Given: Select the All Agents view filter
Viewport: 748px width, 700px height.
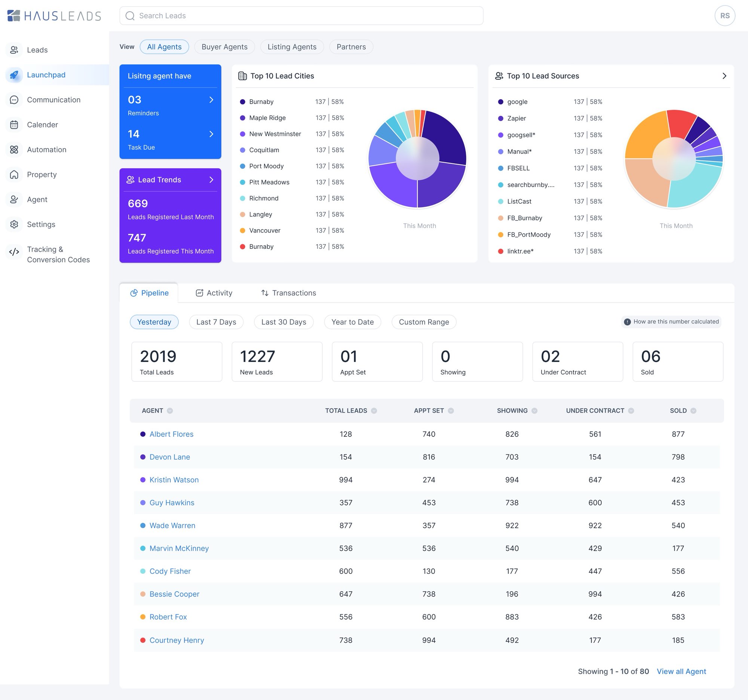Looking at the screenshot, I should (x=165, y=47).
